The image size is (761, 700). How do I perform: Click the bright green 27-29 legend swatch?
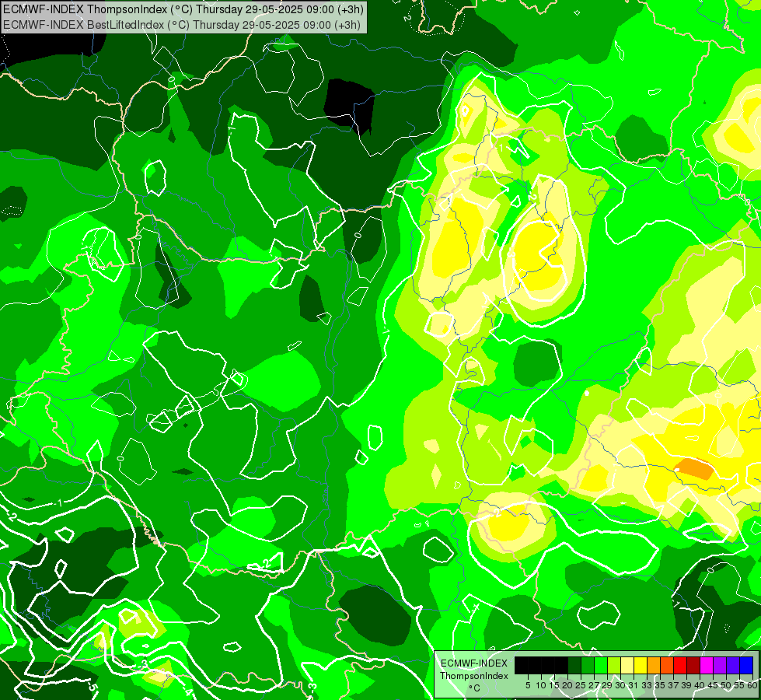600,665
